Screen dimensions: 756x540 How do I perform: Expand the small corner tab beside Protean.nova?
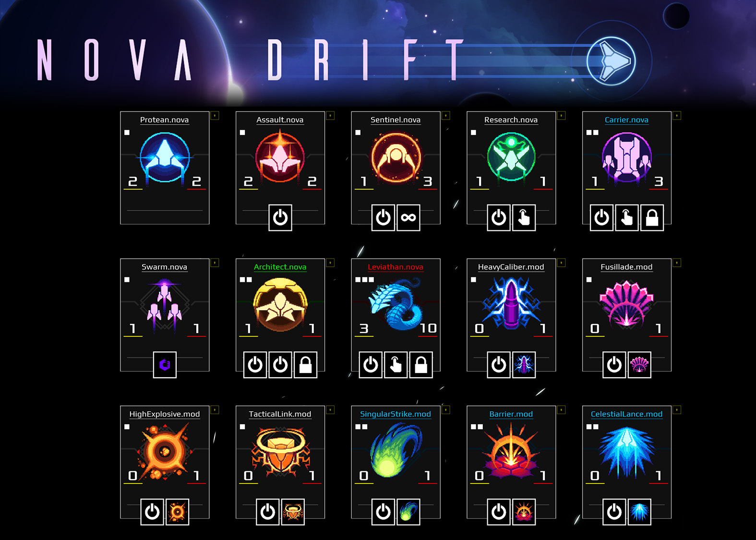[x=215, y=116]
